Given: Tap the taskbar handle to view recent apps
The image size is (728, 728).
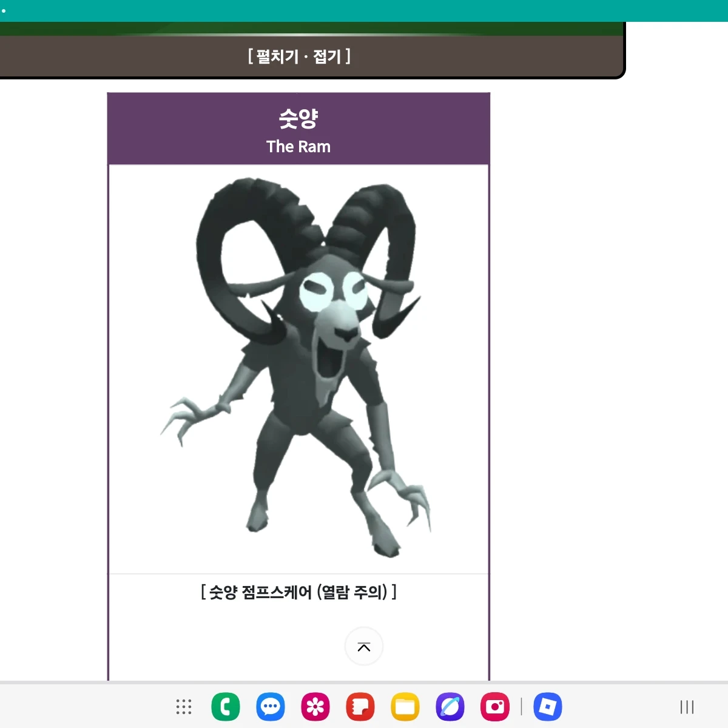Looking at the screenshot, I should pyautogui.click(x=686, y=707).
